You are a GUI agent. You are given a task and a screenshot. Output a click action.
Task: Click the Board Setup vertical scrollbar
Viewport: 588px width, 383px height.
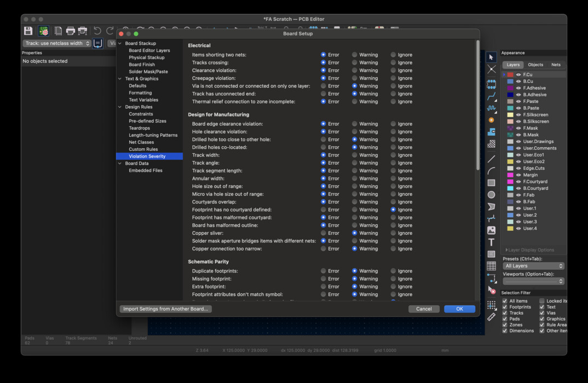(477, 105)
